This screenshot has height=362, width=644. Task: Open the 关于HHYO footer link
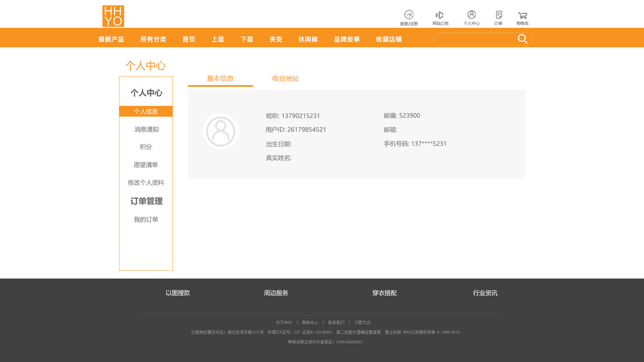click(284, 323)
